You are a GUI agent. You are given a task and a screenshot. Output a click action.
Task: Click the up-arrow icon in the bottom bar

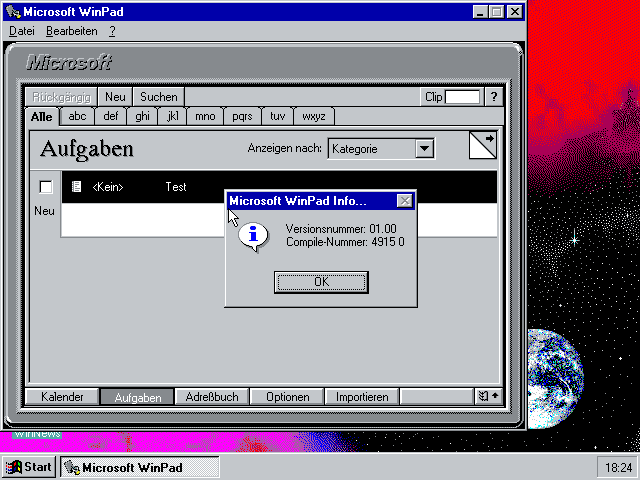tap(495, 396)
